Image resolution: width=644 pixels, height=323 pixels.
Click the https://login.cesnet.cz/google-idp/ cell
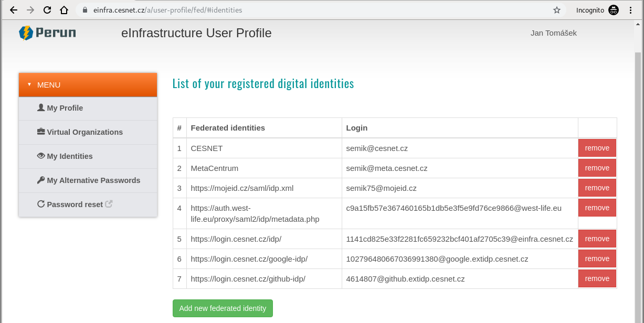(264, 259)
